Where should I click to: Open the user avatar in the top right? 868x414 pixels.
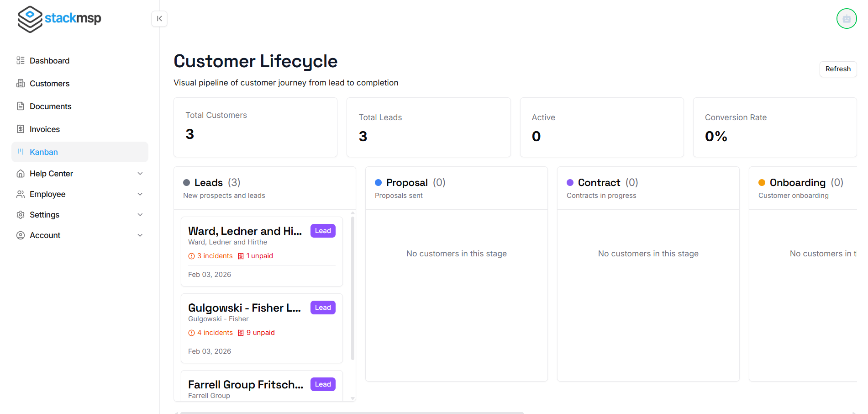pos(846,19)
